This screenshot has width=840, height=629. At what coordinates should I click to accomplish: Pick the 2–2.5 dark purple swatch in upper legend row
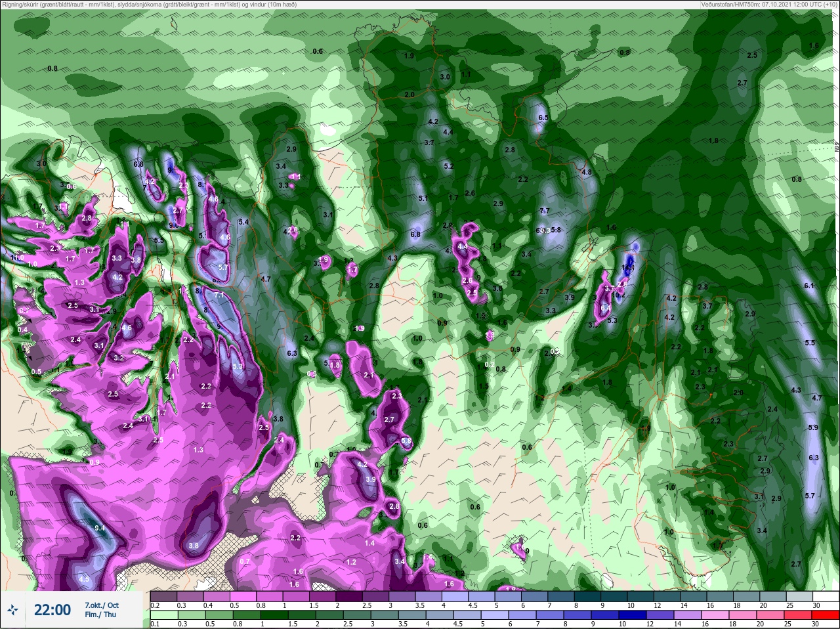pos(349,596)
